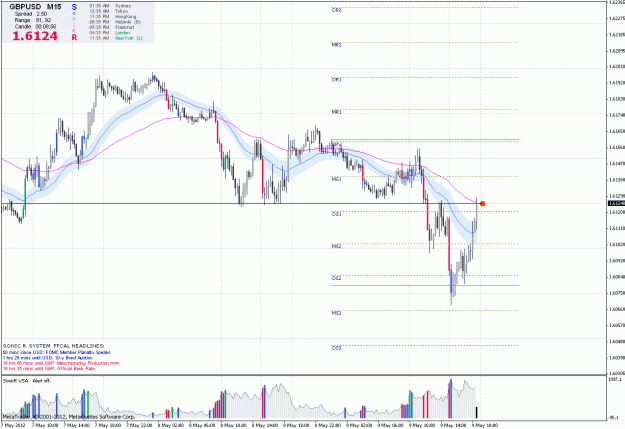Click the 7 May 2012 time axis label
This screenshot has width=625, height=429.
coord(13,425)
